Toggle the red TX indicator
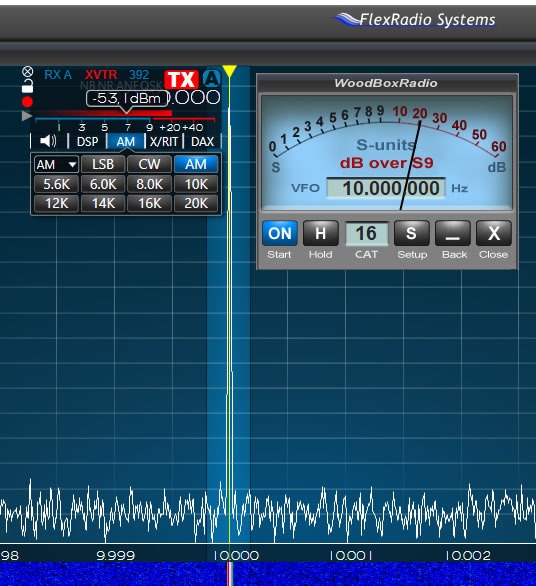 click(x=181, y=79)
